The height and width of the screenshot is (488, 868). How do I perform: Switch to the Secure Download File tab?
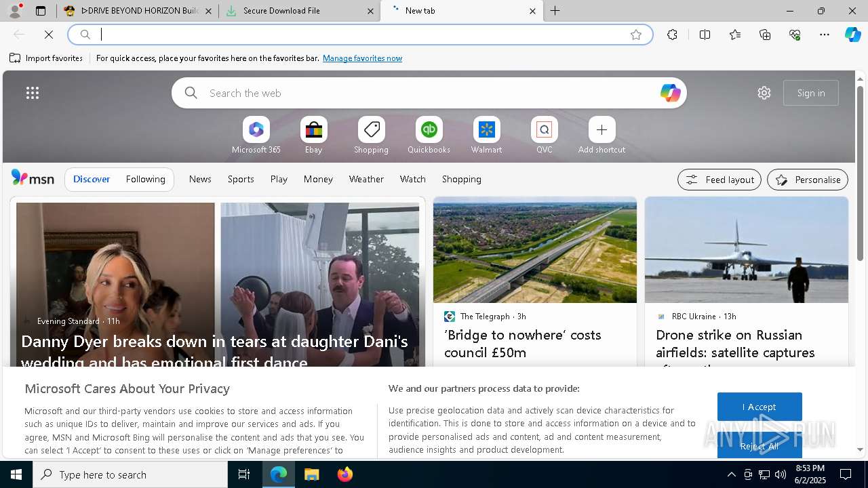[x=299, y=11]
